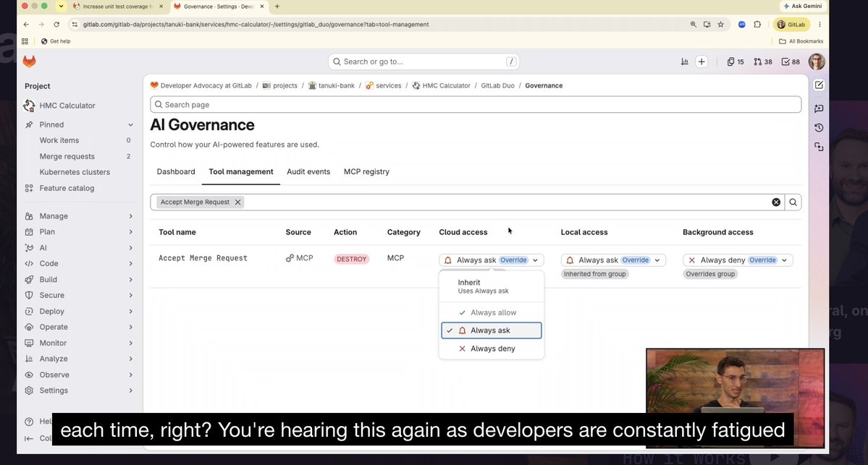Click the GitLab profile chip in toolbar
Screen dimensions: 868x465
tap(791, 25)
